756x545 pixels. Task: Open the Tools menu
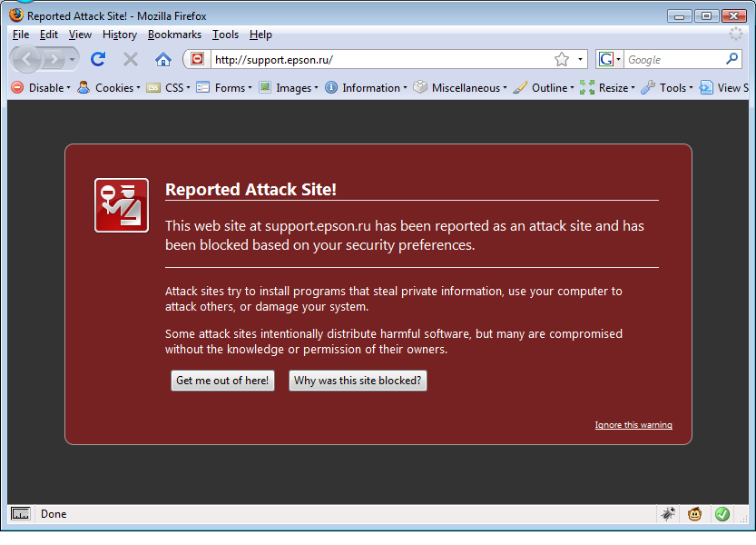click(x=226, y=35)
